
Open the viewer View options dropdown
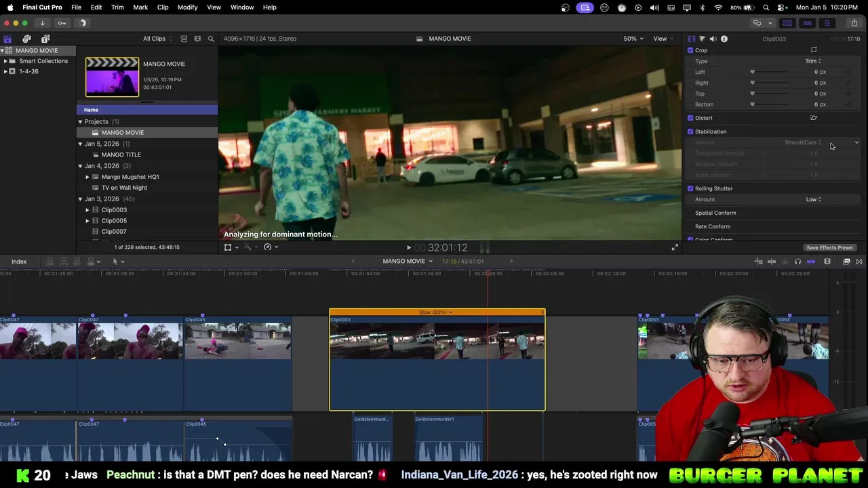(663, 39)
